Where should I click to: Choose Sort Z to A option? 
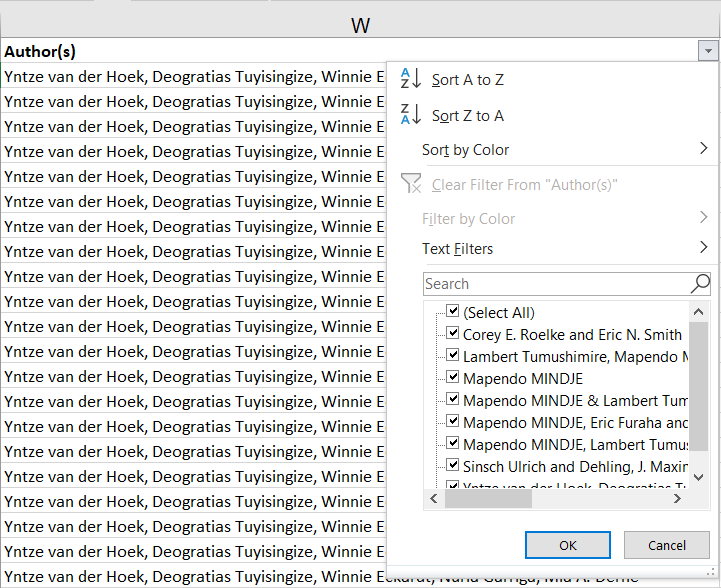pyautogui.click(x=468, y=115)
